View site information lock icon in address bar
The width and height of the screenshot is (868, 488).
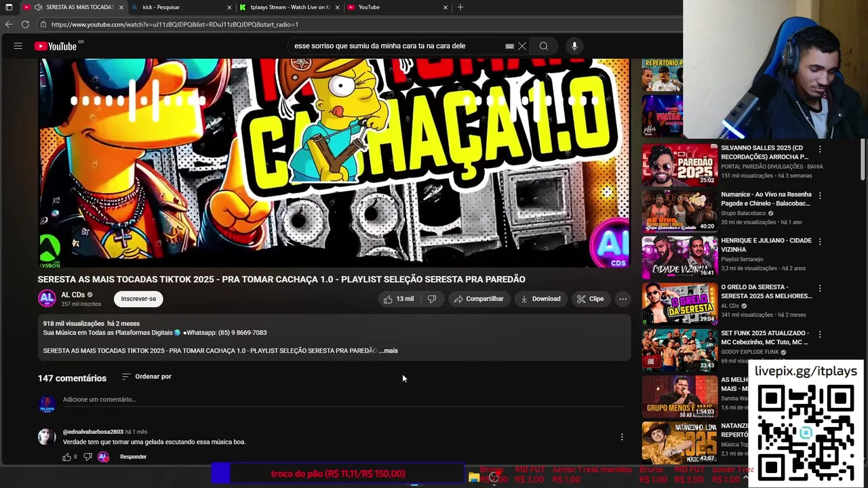click(43, 24)
